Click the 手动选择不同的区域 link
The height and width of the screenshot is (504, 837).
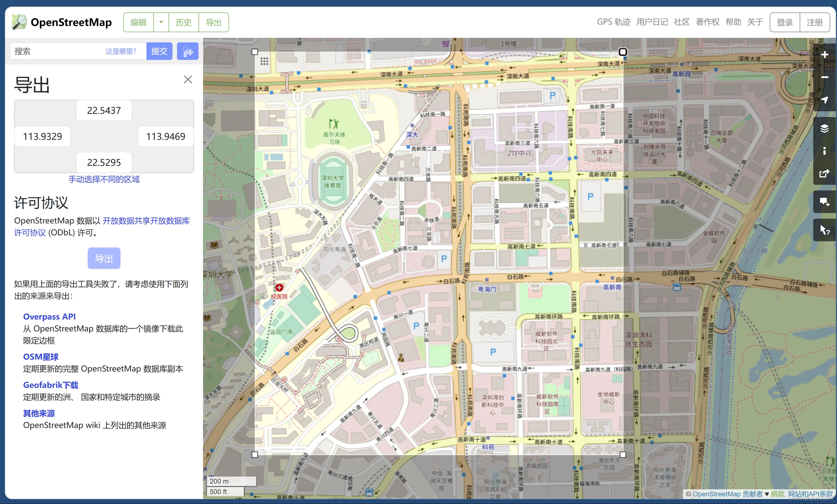104,179
